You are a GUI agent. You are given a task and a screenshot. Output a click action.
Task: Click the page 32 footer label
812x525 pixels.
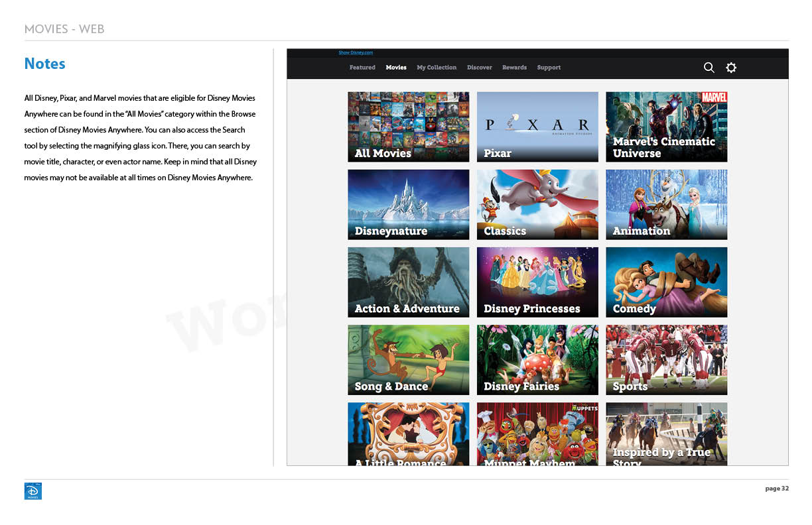pyautogui.click(x=777, y=489)
